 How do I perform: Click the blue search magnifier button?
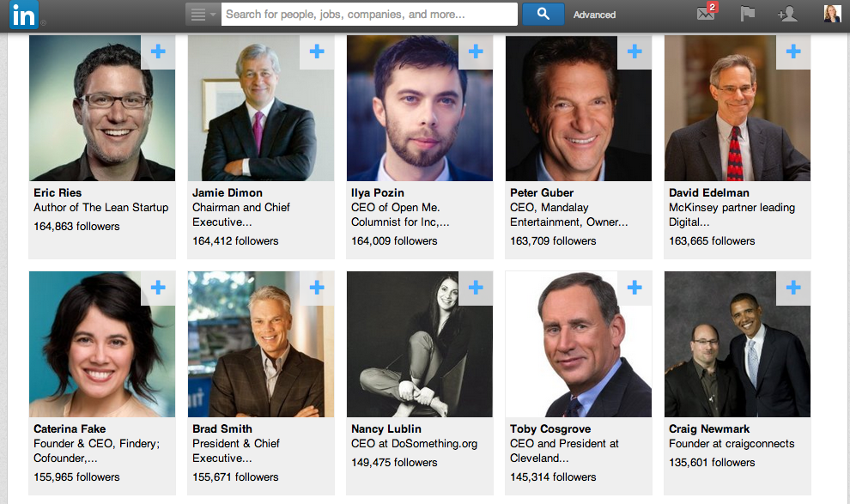coord(543,15)
